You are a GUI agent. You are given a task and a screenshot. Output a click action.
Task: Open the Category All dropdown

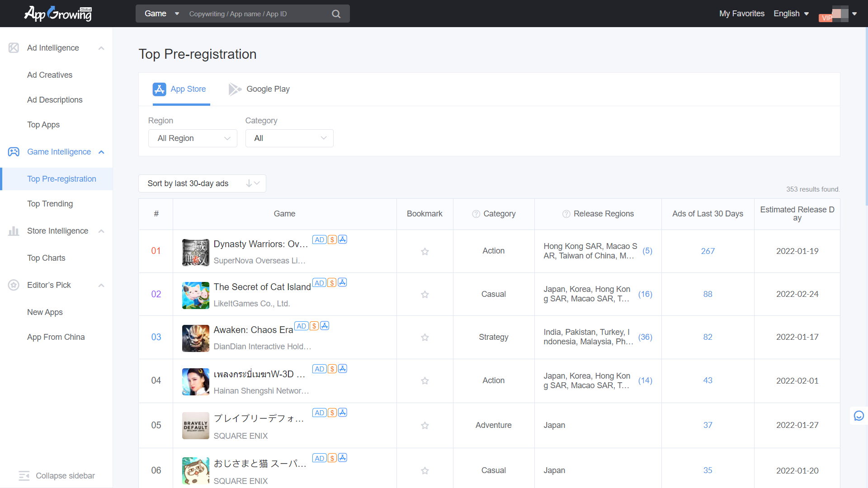coord(289,138)
